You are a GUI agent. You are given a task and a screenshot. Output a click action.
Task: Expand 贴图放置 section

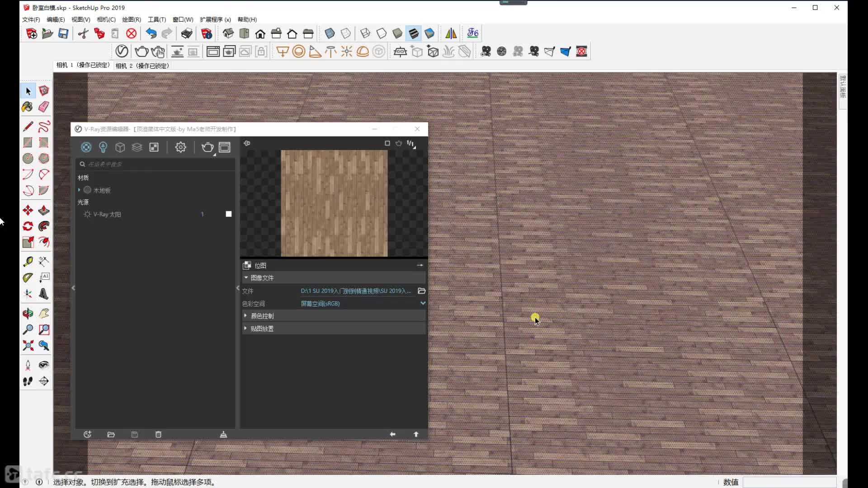(245, 328)
